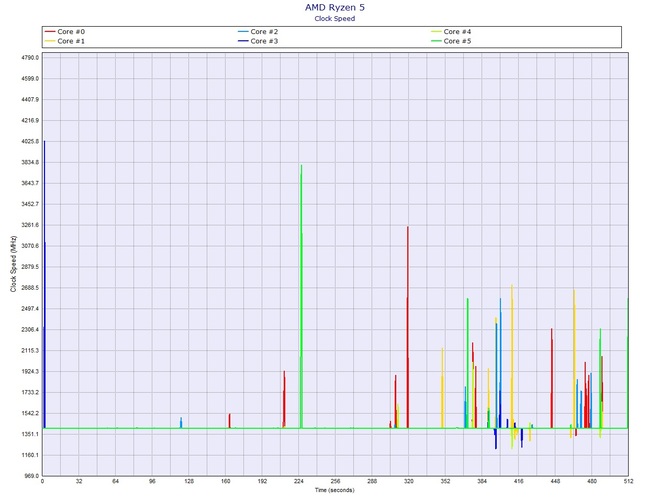Click the 320 x-axis tick label
Viewport: 670px width, 502px height.
tap(408, 481)
